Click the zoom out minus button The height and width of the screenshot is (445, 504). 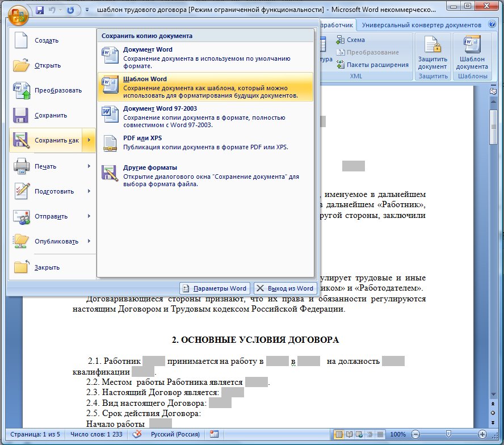(415, 434)
